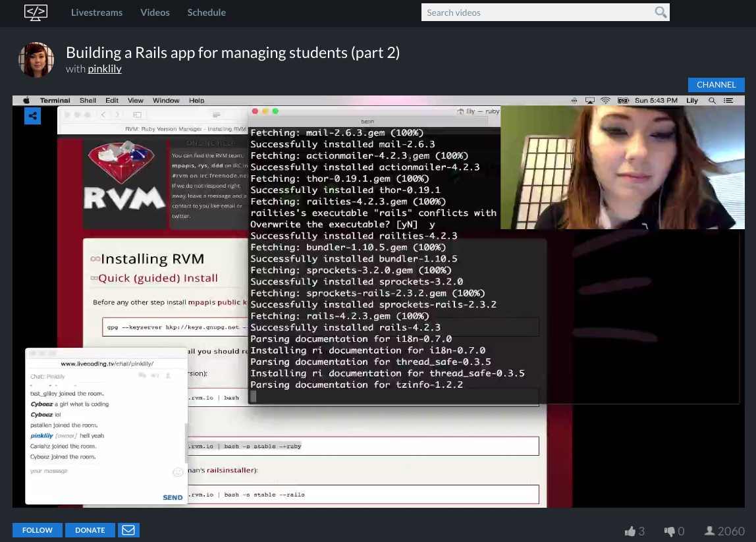Open the View menu in Terminal
756x542 pixels.
pos(136,100)
